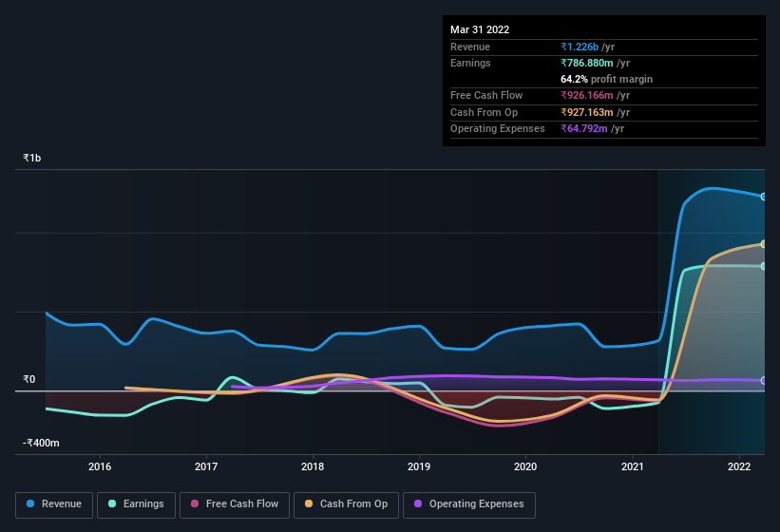Image resolution: width=780 pixels, height=532 pixels.
Task: Click the ₹926.166m free cash flow value
Action: 587,95
